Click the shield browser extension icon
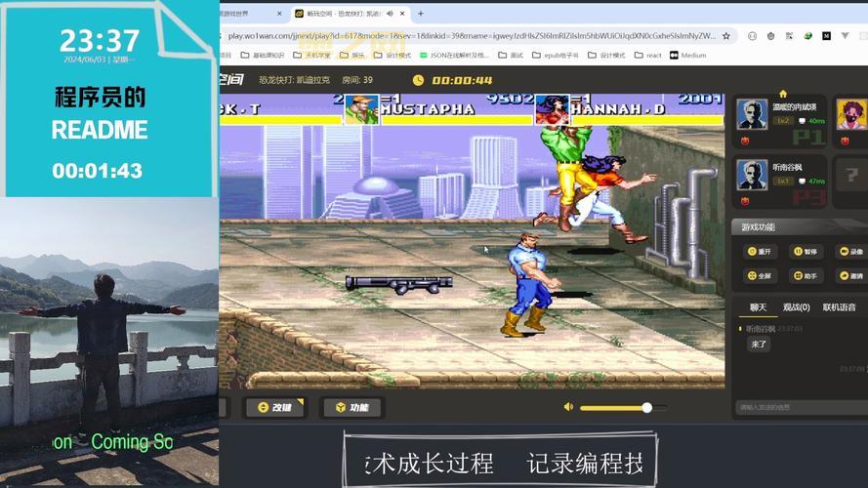 (770, 36)
